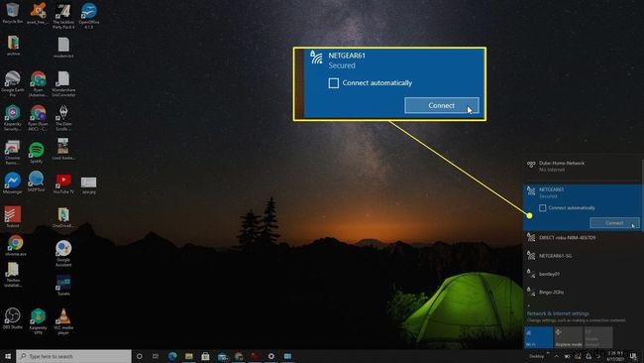The image size is (644, 363).
Task: Open File Explorer from the taskbar
Action: click(189, 356)
